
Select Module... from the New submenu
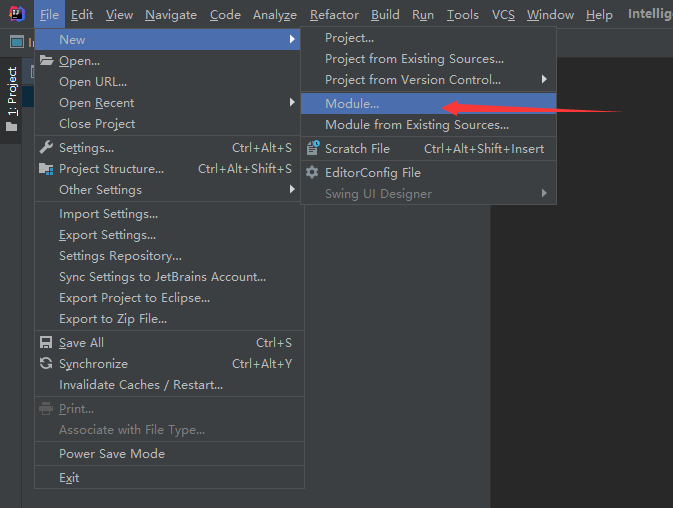pos(352,104)
